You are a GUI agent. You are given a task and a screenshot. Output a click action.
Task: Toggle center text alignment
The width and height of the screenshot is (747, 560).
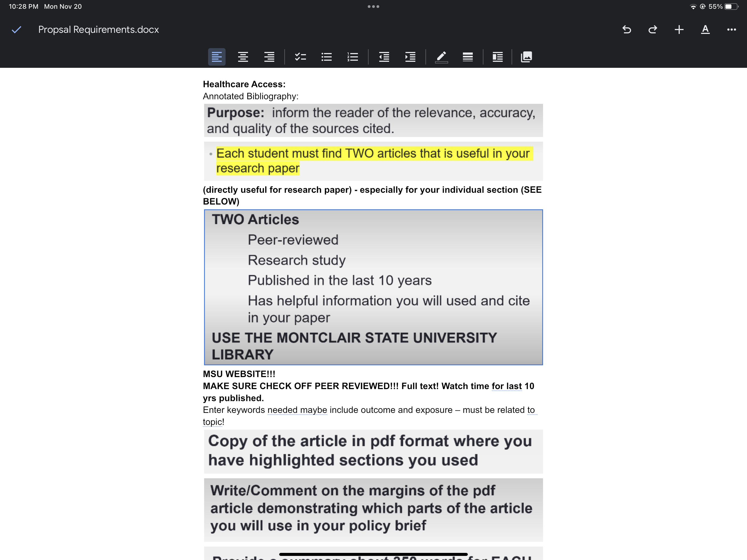[243, 57]
